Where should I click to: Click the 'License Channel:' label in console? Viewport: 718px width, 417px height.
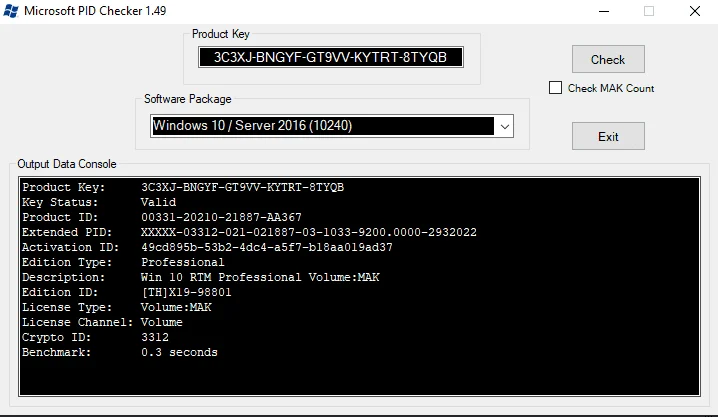click(77, 322)
